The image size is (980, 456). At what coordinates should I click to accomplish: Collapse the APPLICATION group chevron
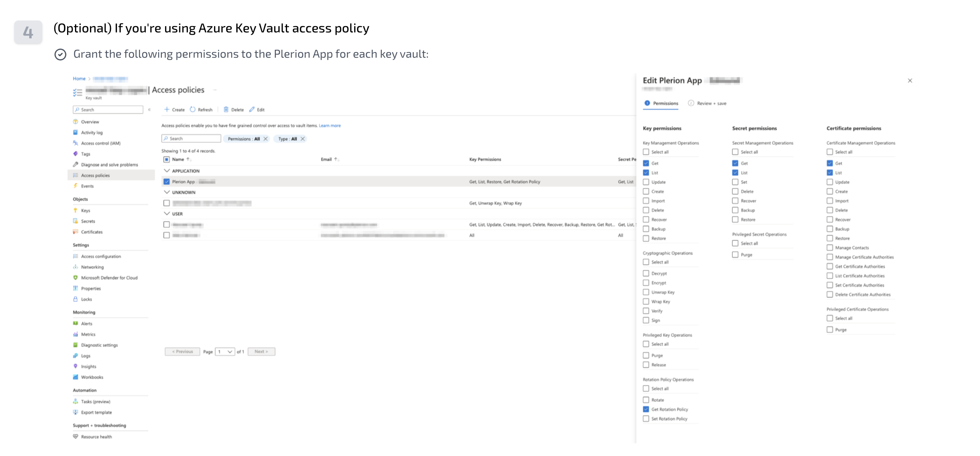pyautogui.click(x=167, y=171)
